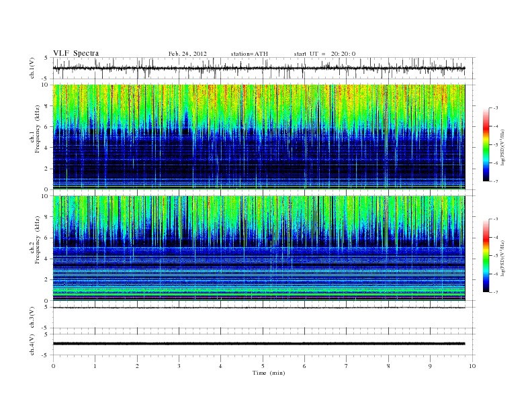The width and height of the screenshot is (532, 411).
Task: Click the ch.4 voltage waveform band
Action: pyautogui.click(x=259, y=344)
